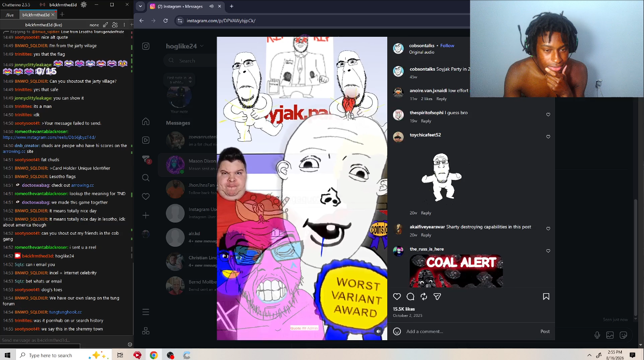Screen dimensions: 644x360
Task: Click the browser address bar URL
Action: [x=221, y=21]
